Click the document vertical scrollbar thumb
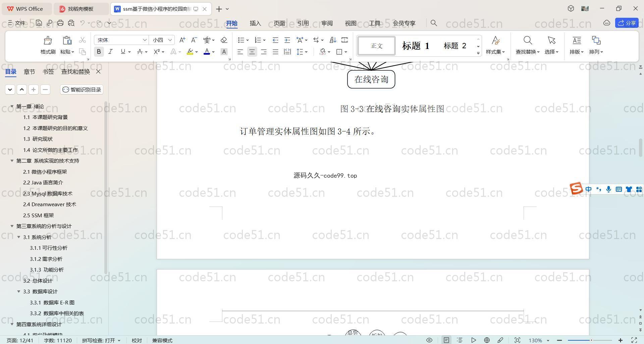This screenshot has width=644, height=344. 640,148
